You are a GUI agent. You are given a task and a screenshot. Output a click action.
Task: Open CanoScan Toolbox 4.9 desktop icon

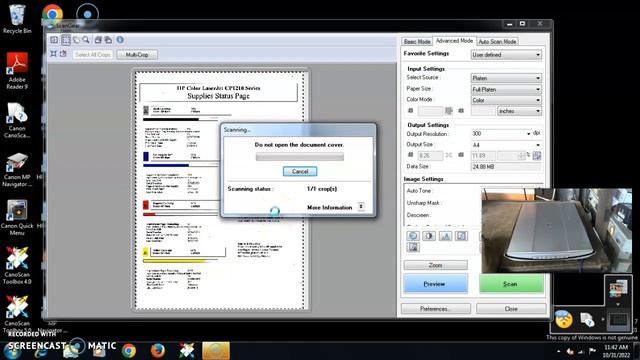(17, 266)
